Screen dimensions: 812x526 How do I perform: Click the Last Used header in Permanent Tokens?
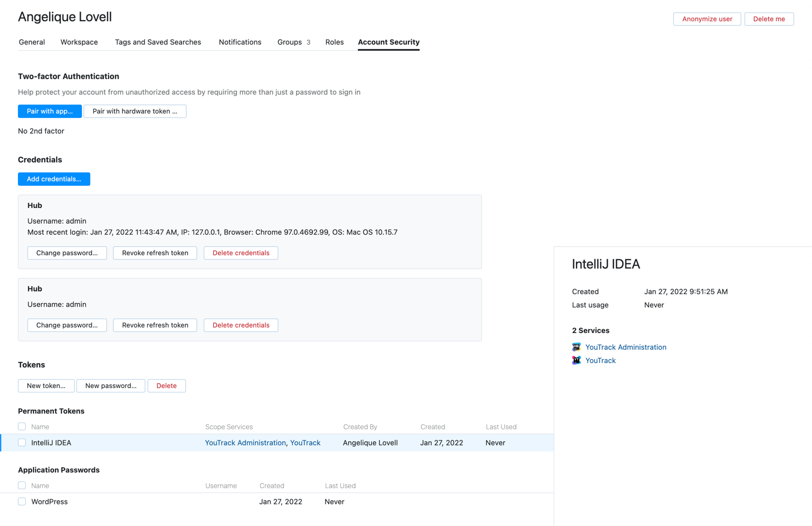(501, 427)
